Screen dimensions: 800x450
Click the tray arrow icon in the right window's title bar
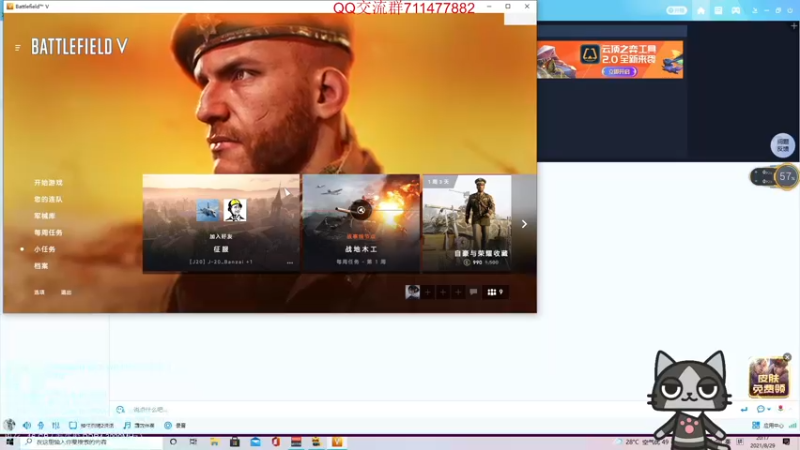pos(755,11)
